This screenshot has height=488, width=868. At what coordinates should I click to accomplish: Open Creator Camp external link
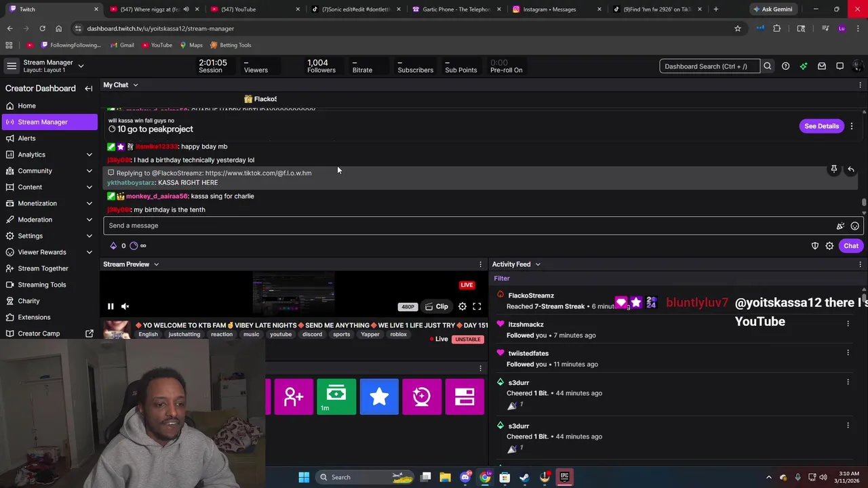tap(49, 333)
